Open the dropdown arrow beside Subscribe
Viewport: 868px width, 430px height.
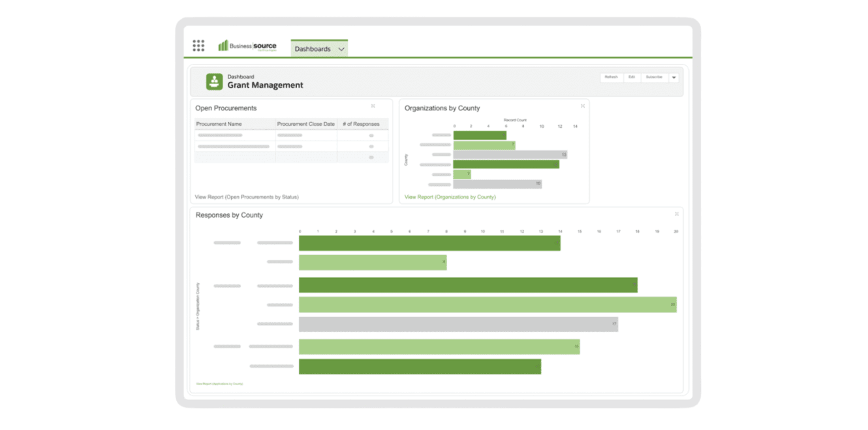(674, 78)
